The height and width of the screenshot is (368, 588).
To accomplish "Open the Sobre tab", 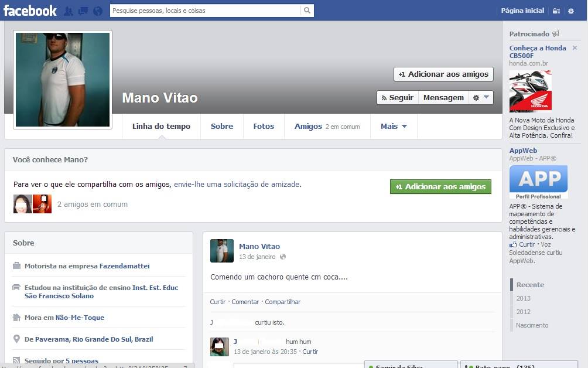I will click(x=222, y=126).
